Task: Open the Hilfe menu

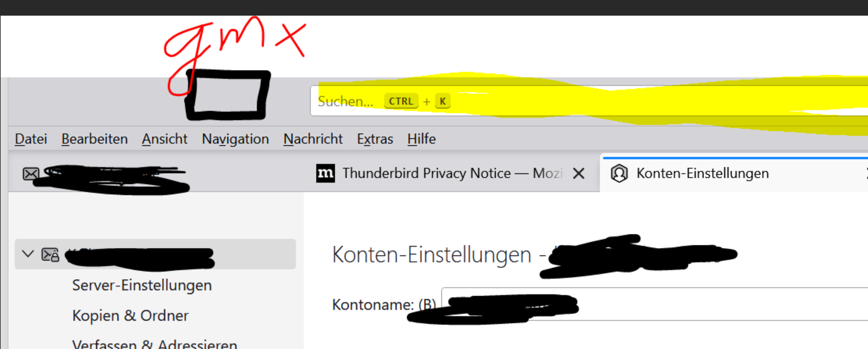Action: click(x=422, y=139)
